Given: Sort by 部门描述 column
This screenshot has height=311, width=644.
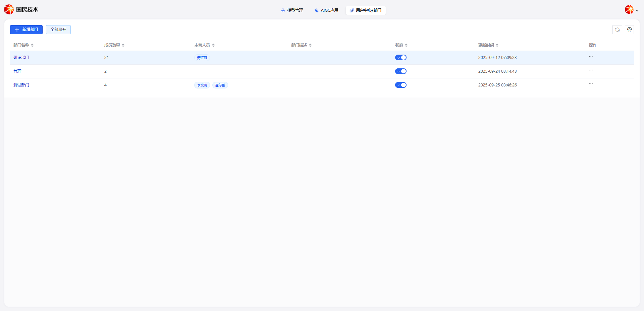Looking at the screenshot, I should pos(310,45).
